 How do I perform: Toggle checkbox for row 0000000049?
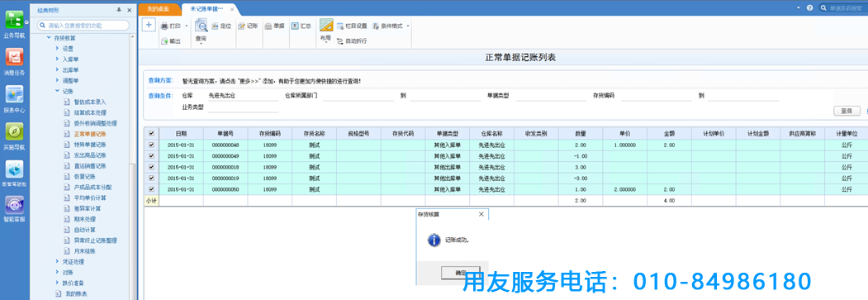tap(152, 155)
